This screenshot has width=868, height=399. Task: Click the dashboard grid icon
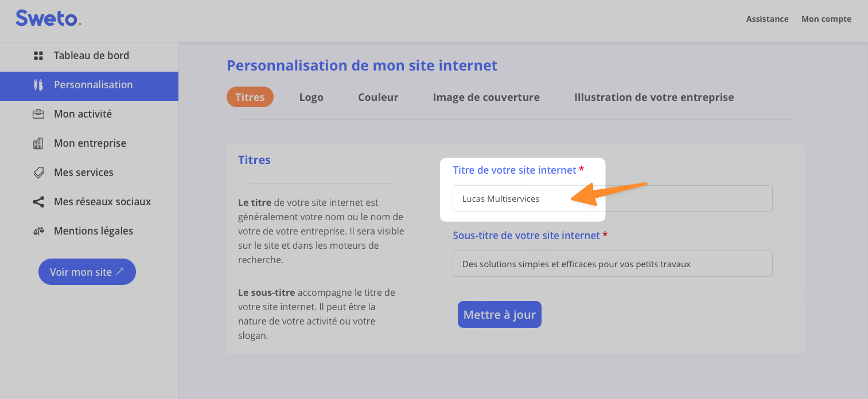click(38, 56)
